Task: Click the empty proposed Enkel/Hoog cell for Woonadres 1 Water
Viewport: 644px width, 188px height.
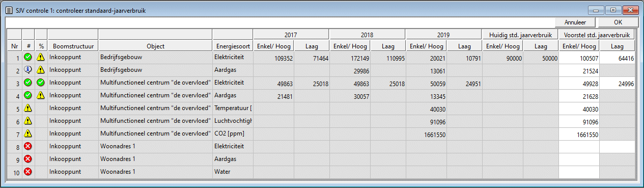Action: click(x=579, y=172)
